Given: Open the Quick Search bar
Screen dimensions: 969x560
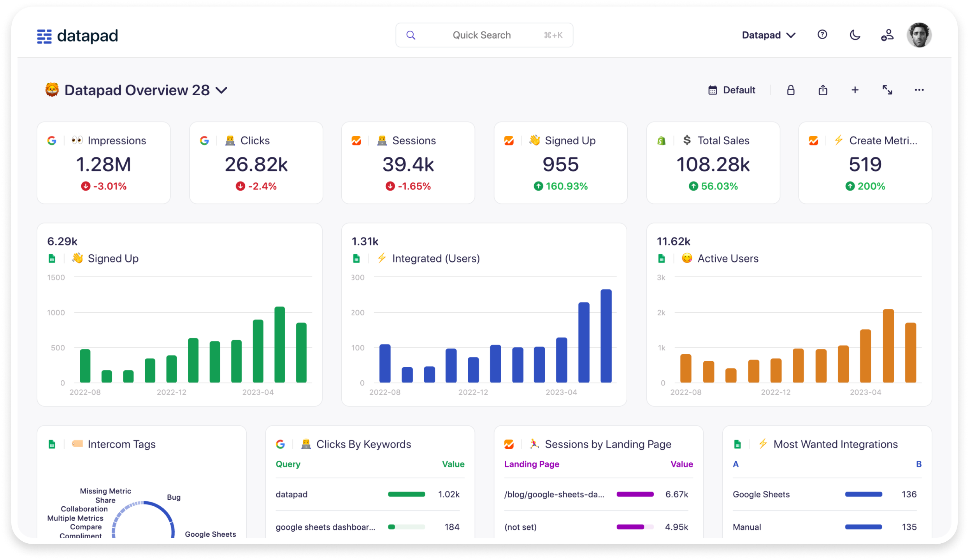Looking at the screenshot, I should [x=484, y=35].
